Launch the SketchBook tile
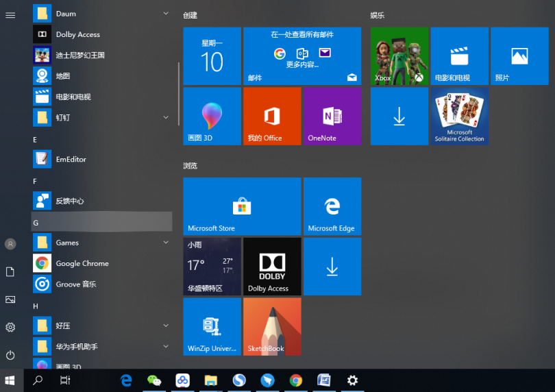555x392 pixels. point(272,326)
